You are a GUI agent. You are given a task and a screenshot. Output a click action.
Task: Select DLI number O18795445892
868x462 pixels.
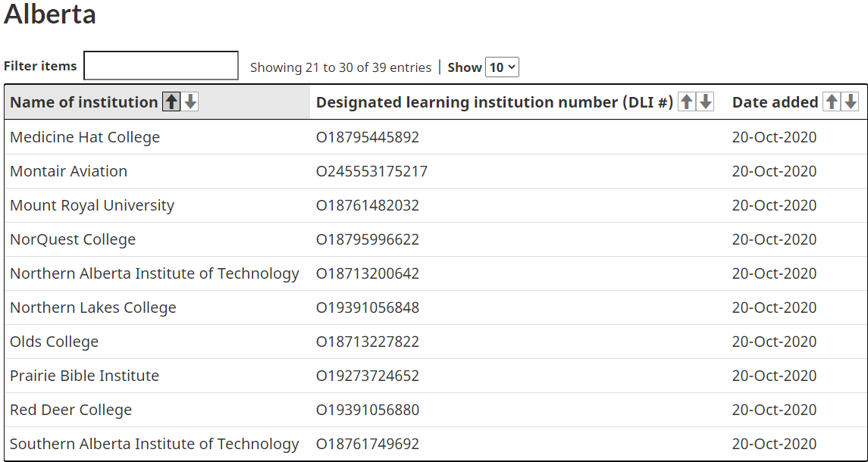tap(368, 137)
